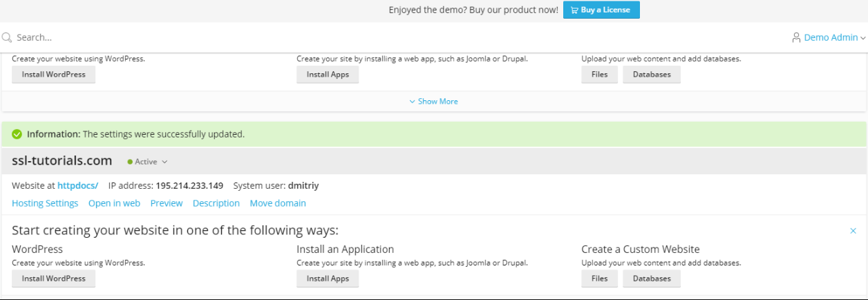The width and height of the screenshot is (868, 300).
Task: Click the Start creating your website heading
Action: click(175, 231)
